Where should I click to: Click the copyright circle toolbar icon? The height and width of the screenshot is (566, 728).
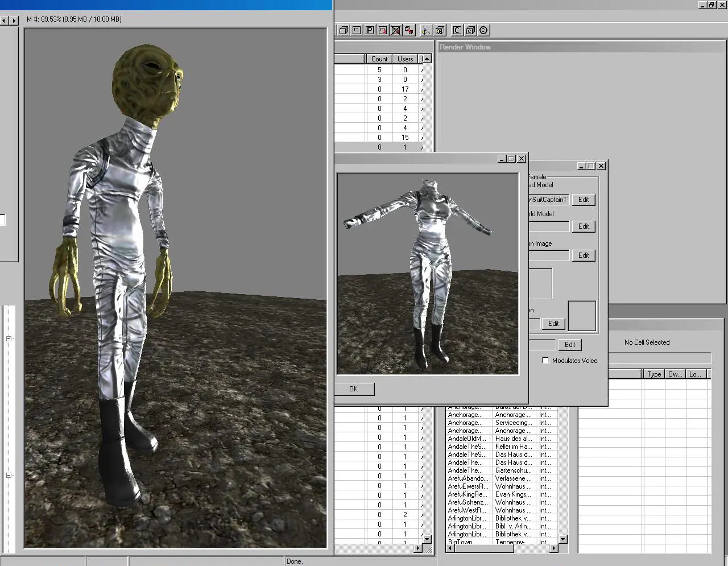click(483, 30)
